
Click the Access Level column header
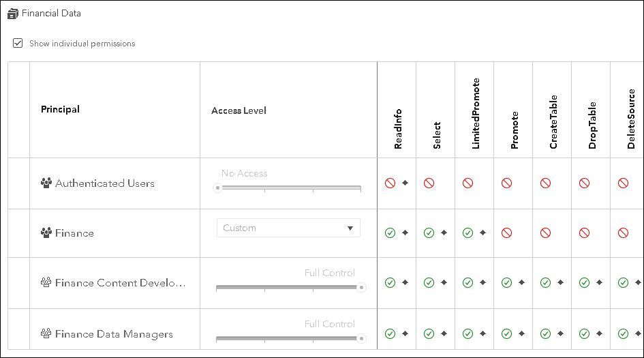tap(239, 110)
